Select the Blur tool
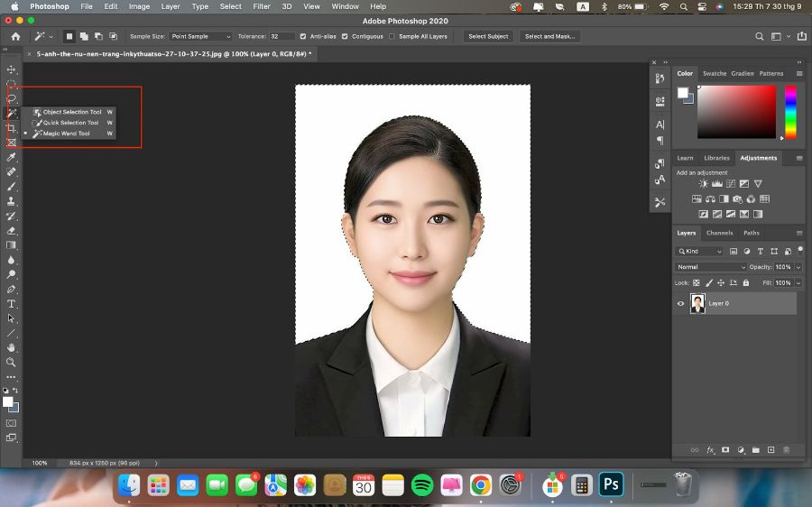This screenshot has height=507, width=812. pos(11,260)
